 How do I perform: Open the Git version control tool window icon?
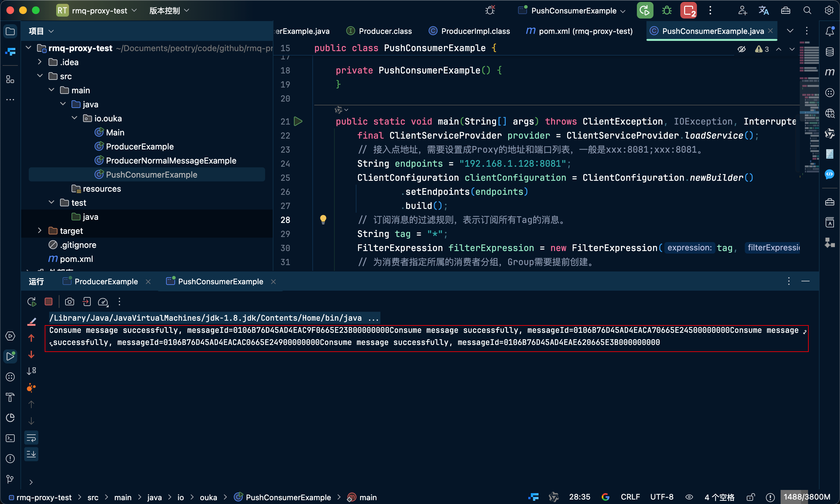10,479
